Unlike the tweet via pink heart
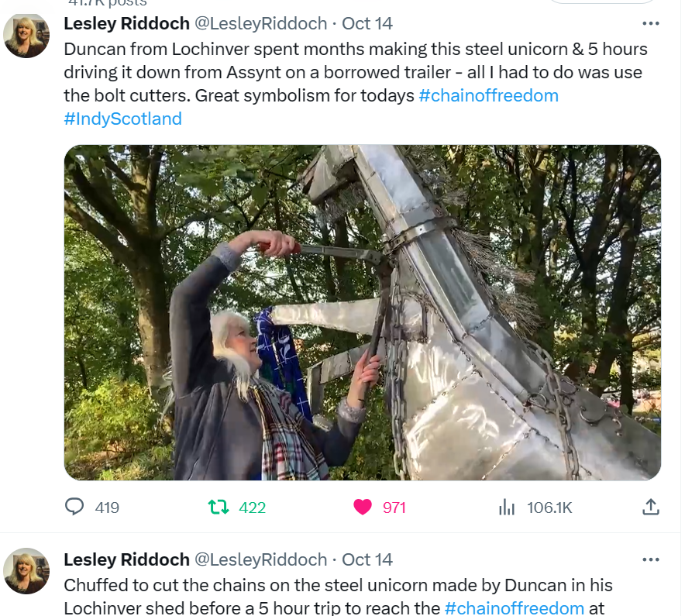The height and width of the screenshot is (616, 685). click(x=362, y=508)
